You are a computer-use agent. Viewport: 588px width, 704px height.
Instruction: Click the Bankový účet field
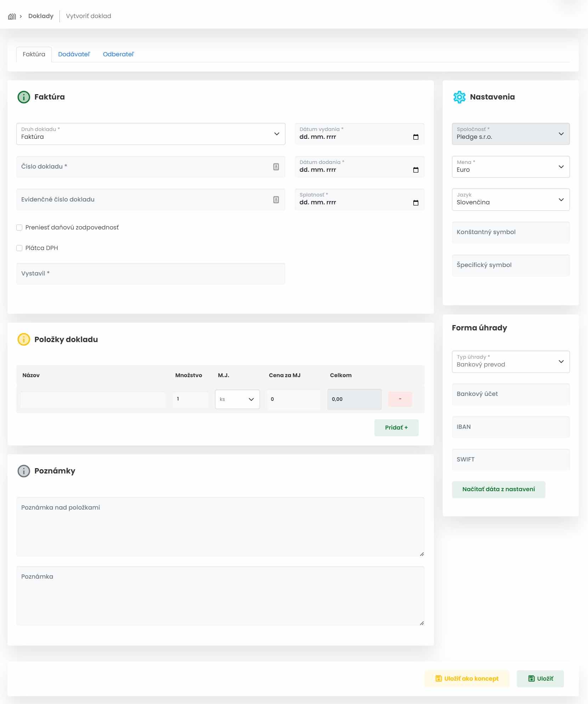511,394
